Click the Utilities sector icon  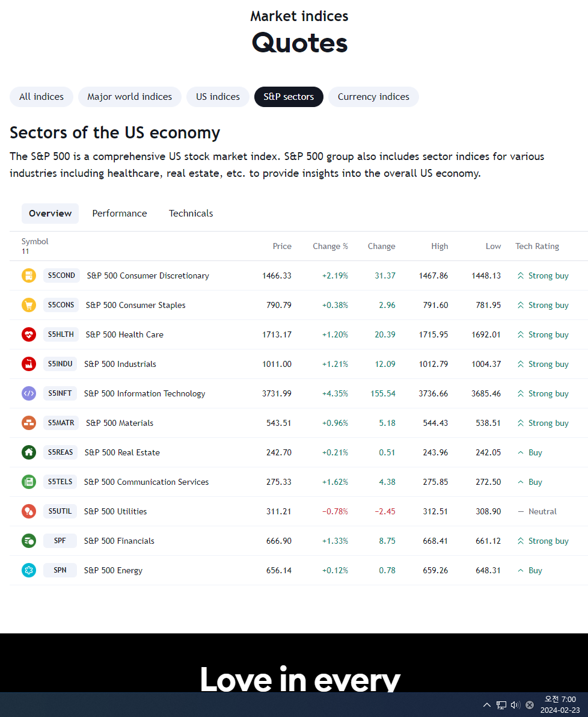click(29, 511)
